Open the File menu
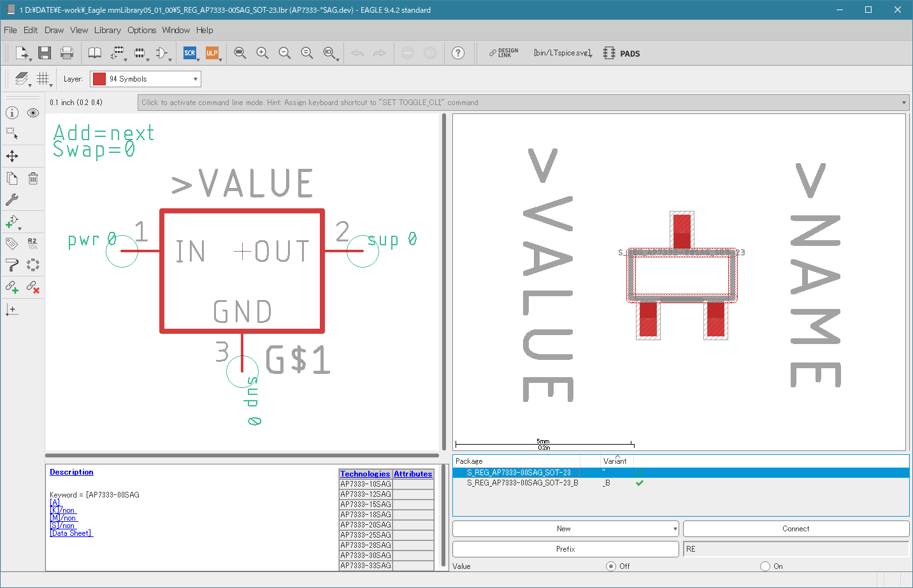The height and width of the screenshot is (588, 913). coord(10,30)
